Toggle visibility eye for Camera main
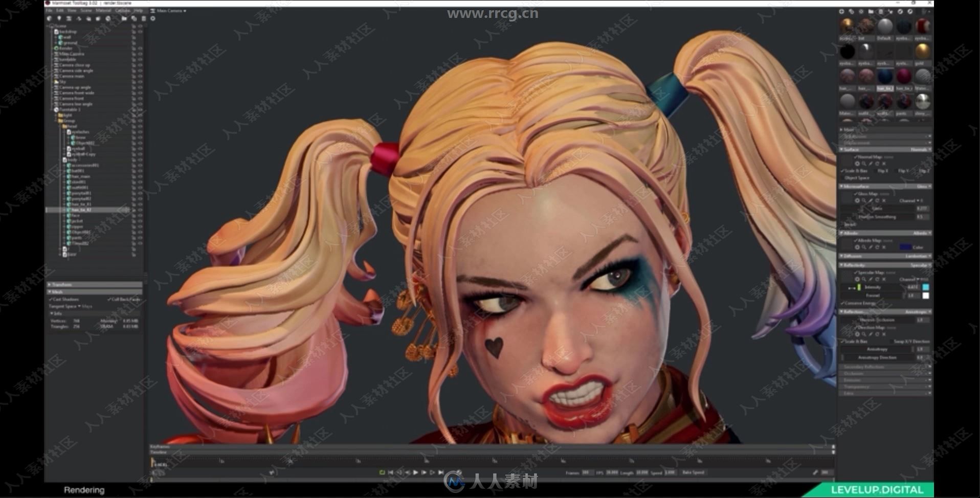The width and height of the screenshot is (980, 498). tap(140, 76)
